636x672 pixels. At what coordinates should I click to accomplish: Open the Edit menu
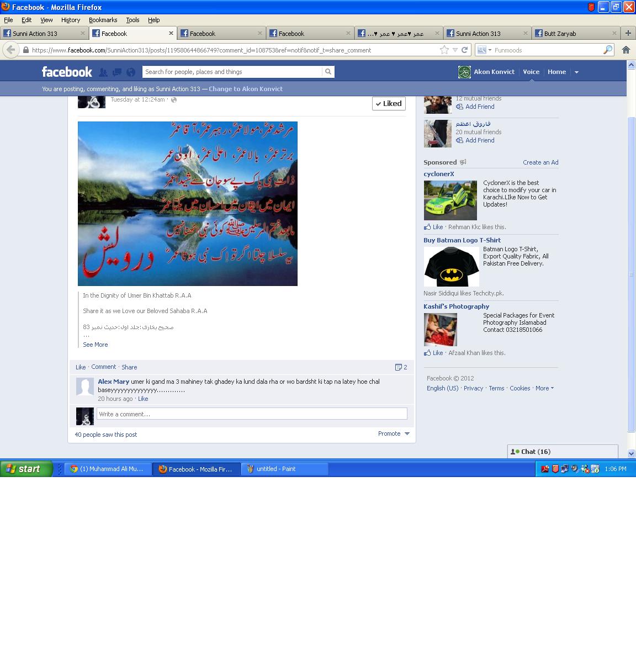click(26, 20)
